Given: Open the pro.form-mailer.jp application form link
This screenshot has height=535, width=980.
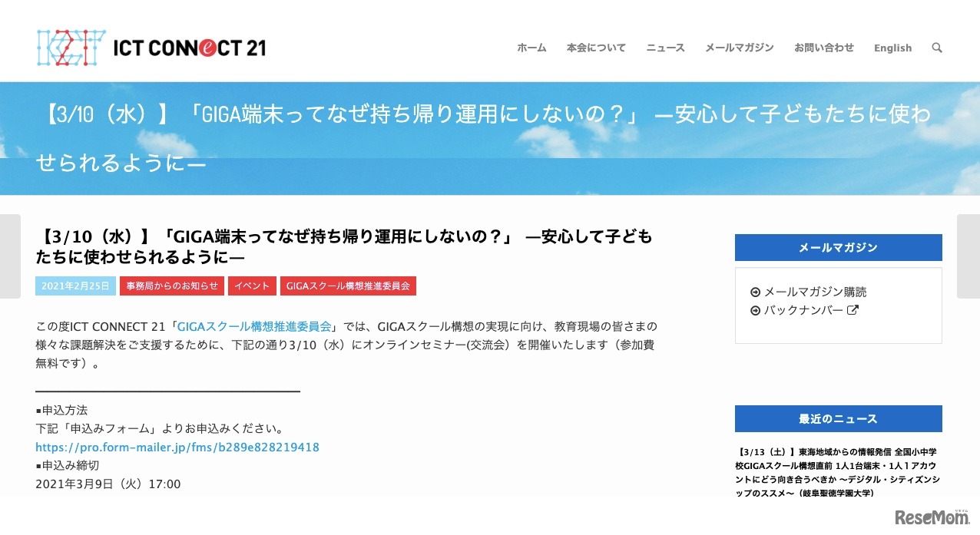Looking at the screenshot, I should coord(177,447).
